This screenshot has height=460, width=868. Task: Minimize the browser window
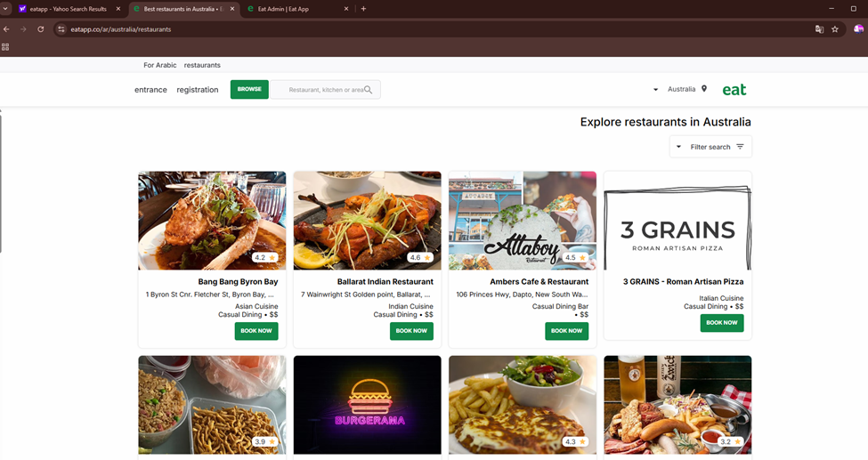click(x=831, y=9)
